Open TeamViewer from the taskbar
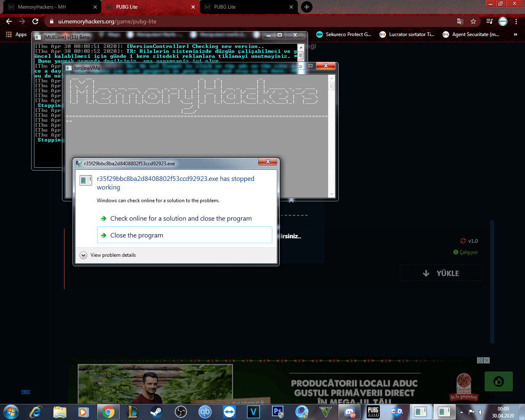The height and width of the screenshot is (420, 525). tap(229, 411)
